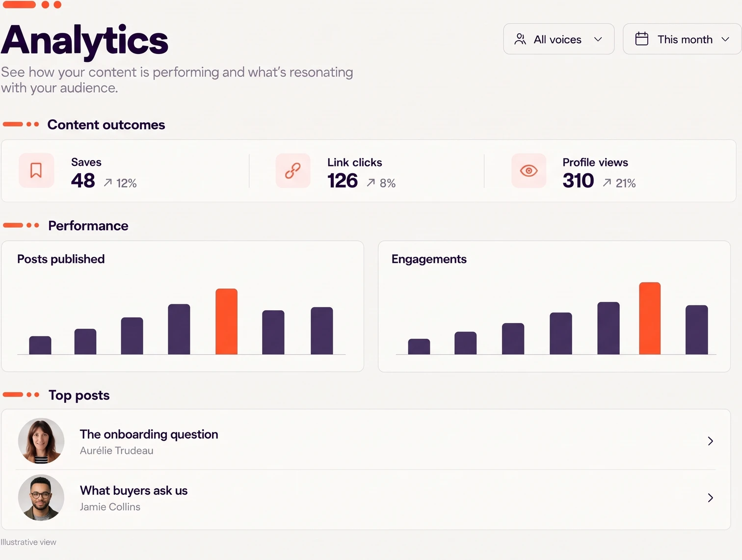Select the orange bar in Posts published
The height and width of the screenshot is (560, 742).
pos(226,321)
